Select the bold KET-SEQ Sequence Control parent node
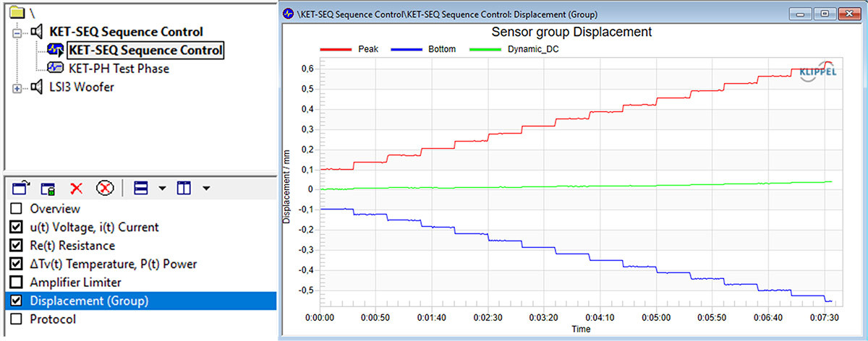Viewport: 868px width, 341px height. coord(126,32)
